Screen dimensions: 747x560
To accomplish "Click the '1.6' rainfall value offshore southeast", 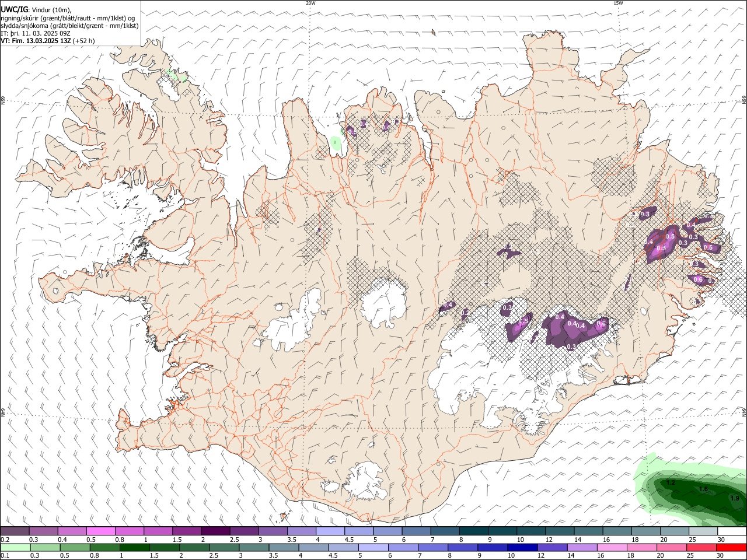I will pyautogui.click(x=703, y=489).
